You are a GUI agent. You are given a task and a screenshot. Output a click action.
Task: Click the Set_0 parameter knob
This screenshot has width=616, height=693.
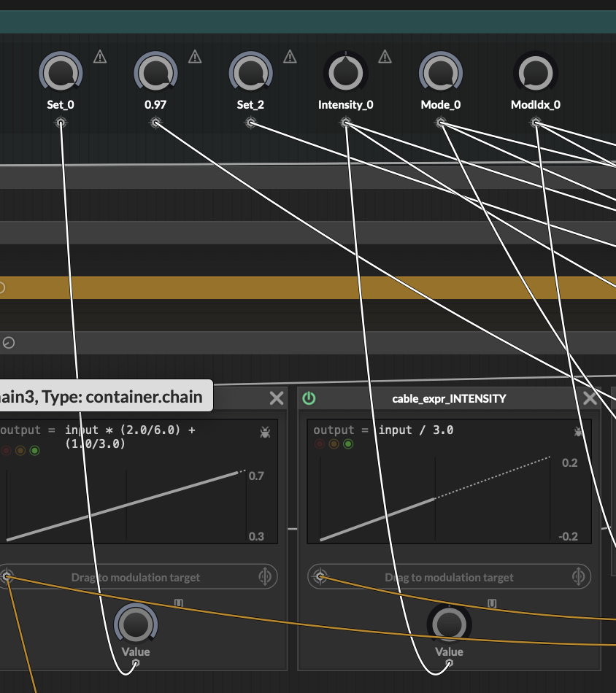(61, 74)
